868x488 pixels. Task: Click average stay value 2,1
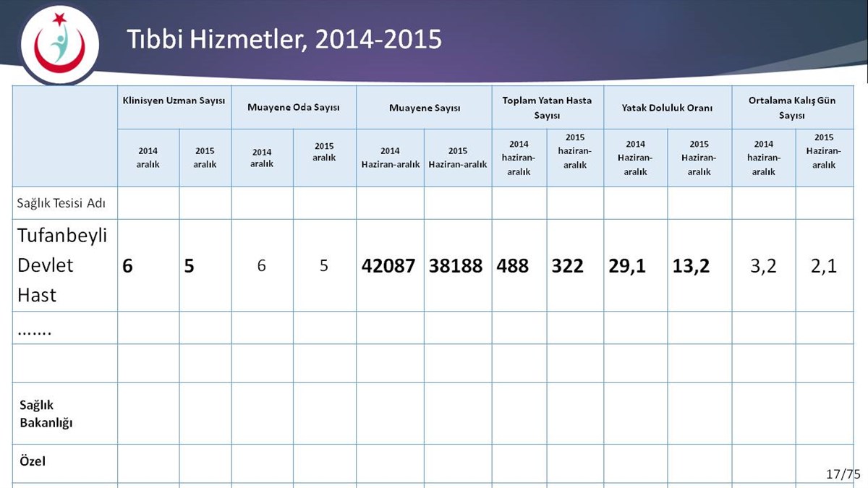(x=823, y=266)
